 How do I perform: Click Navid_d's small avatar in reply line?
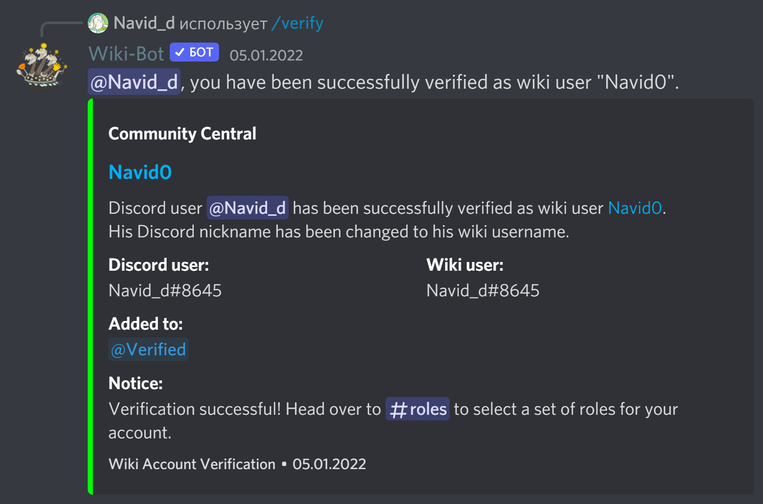[98, 23]
